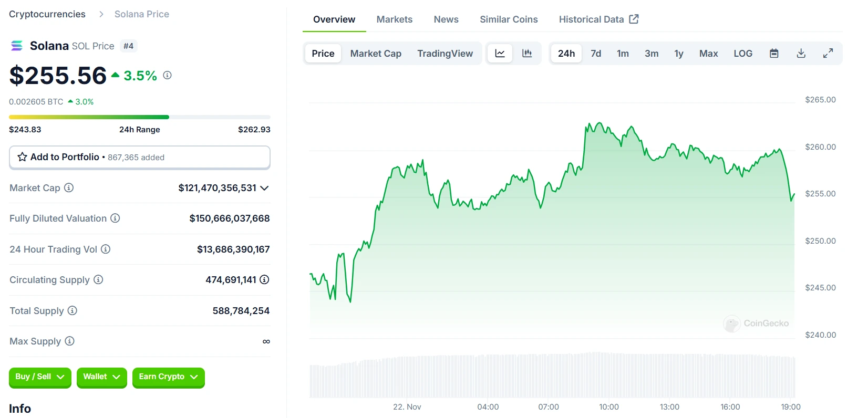Screen dimensions: 868x418
Task: Select the Market Cap chart mode
Action: (x=376, y=53)
